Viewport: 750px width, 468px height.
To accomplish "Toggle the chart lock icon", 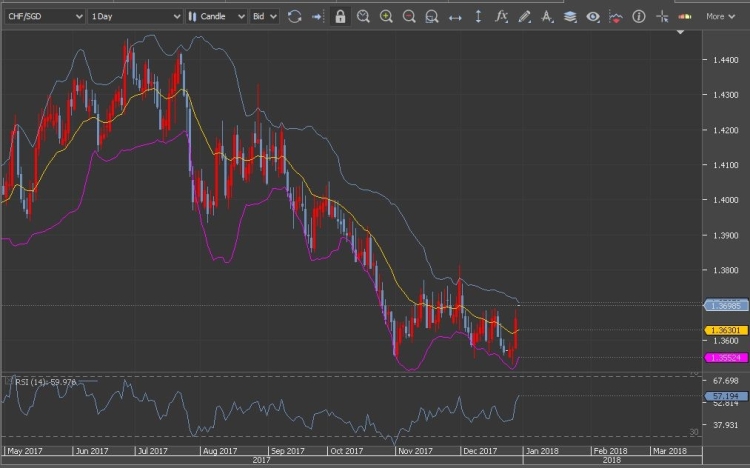I will pos(340,16).
